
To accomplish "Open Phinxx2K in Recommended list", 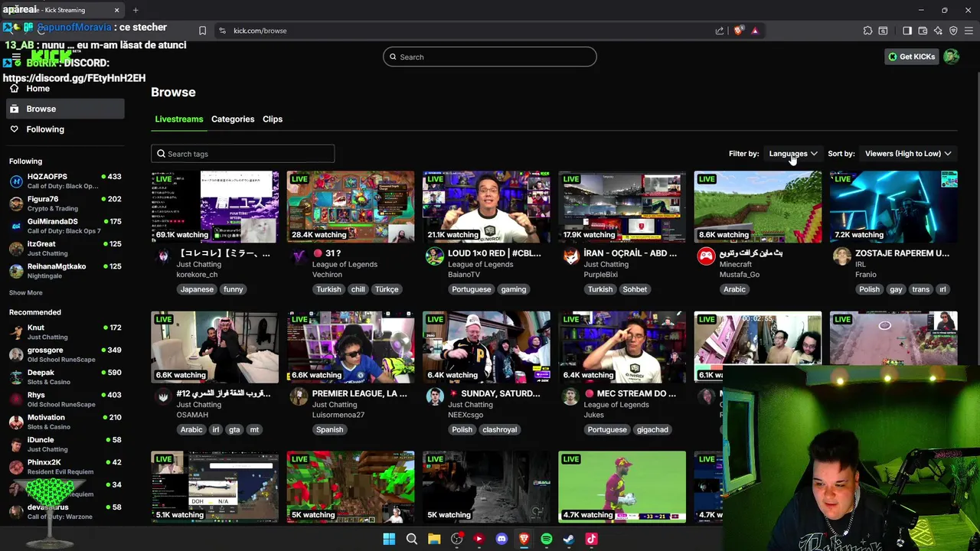I will [x=65, y=467].
